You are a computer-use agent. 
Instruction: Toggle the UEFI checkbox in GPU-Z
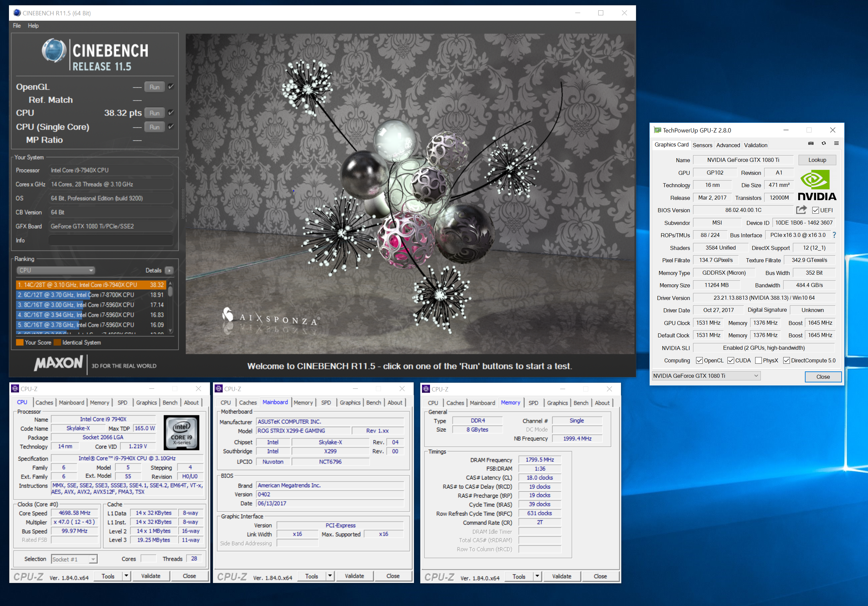point(816,210)
